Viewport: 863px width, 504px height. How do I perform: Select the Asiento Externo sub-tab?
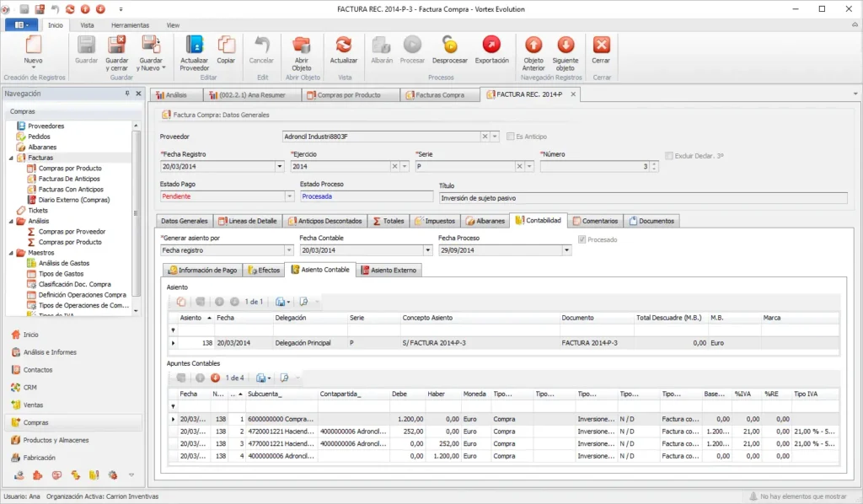pos(389,271)
